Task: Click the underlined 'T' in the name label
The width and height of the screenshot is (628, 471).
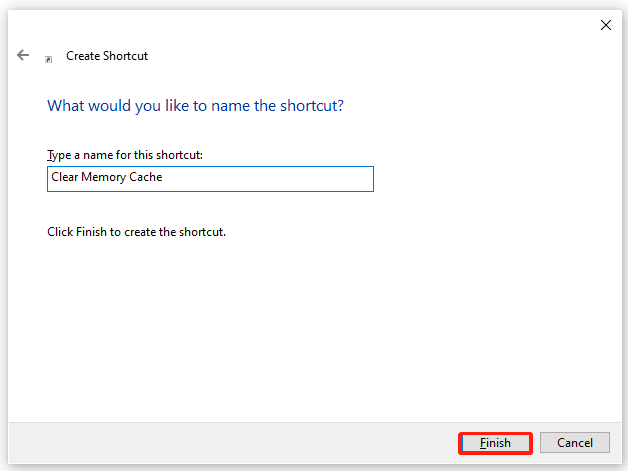Action: tap(50, 155)
